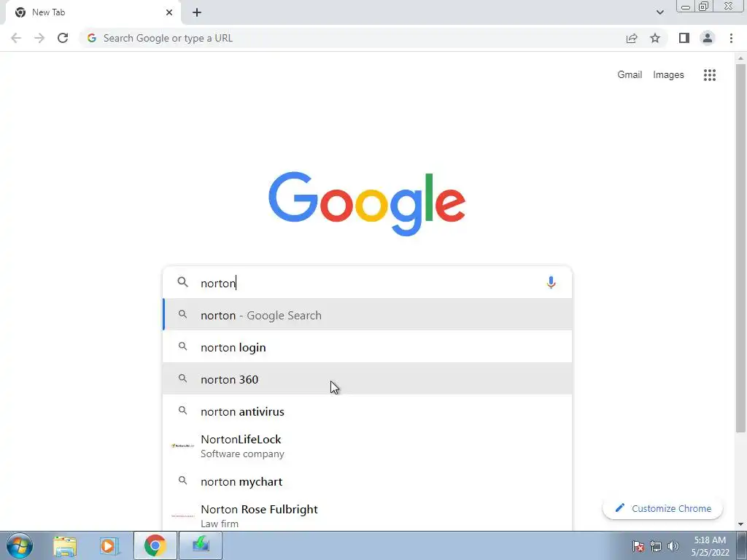747x560 pixels.
Task: Open the Gmail link
Action: point(630,75)
